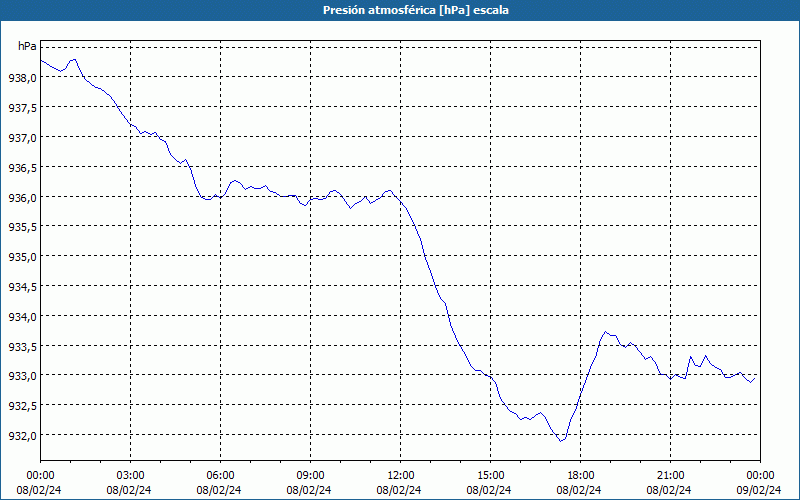
Task: Click the 18:00 time axis label
Action: pos(581,476)
